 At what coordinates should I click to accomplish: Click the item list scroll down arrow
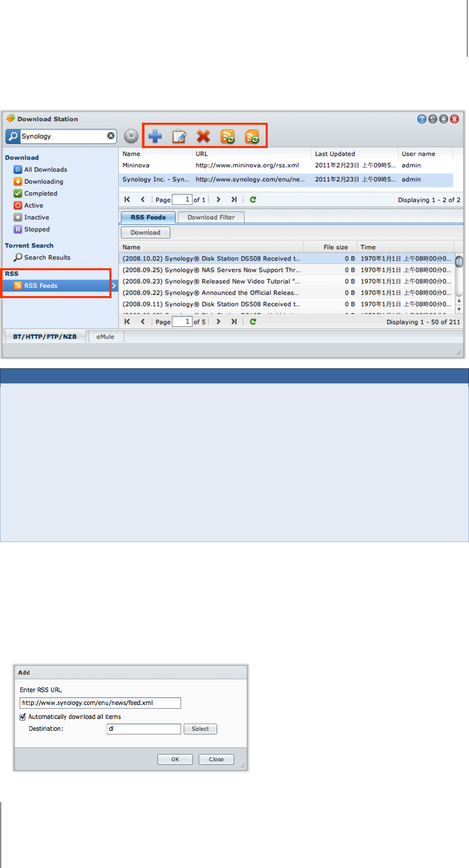(459, 309)
